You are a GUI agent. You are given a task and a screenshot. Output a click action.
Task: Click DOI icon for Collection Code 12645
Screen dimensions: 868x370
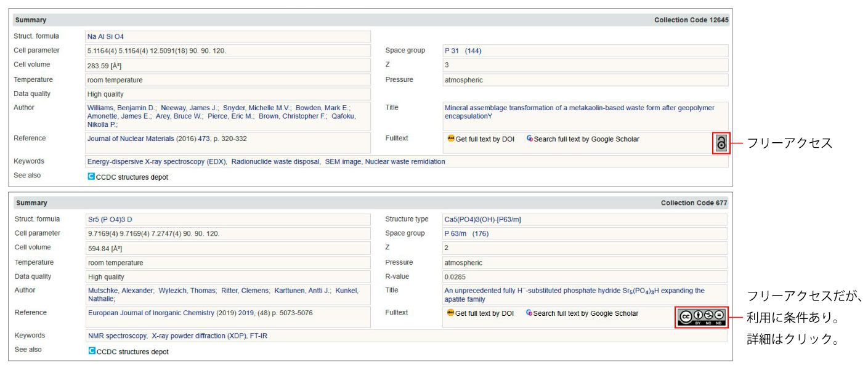pos(451,139)
